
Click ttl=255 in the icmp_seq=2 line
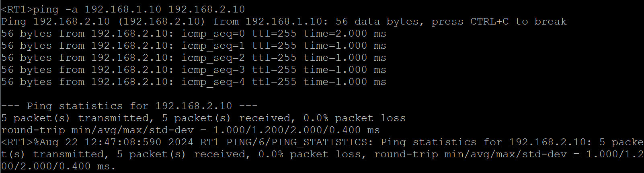point(274,58)
